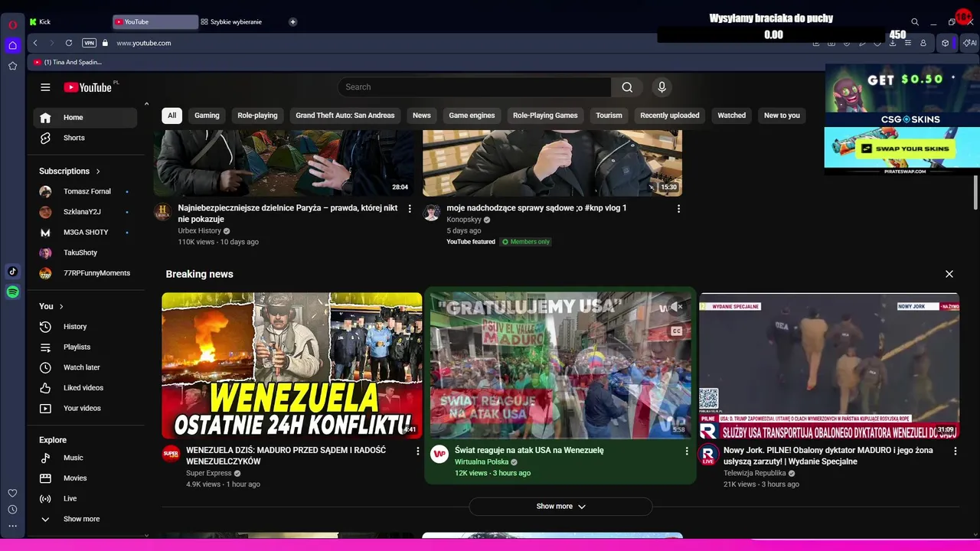
Task: Dismiss the Breaking news section
Action: tap(949, 274)
